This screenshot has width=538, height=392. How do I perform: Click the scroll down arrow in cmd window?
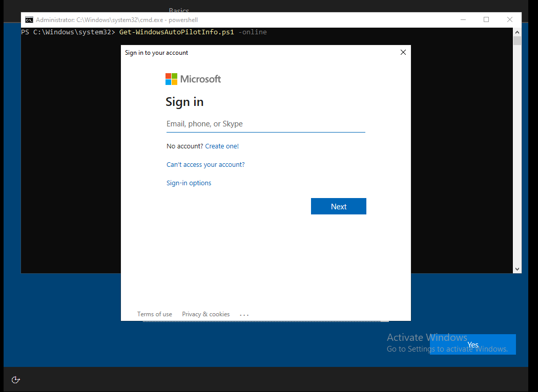click(517, 269)
